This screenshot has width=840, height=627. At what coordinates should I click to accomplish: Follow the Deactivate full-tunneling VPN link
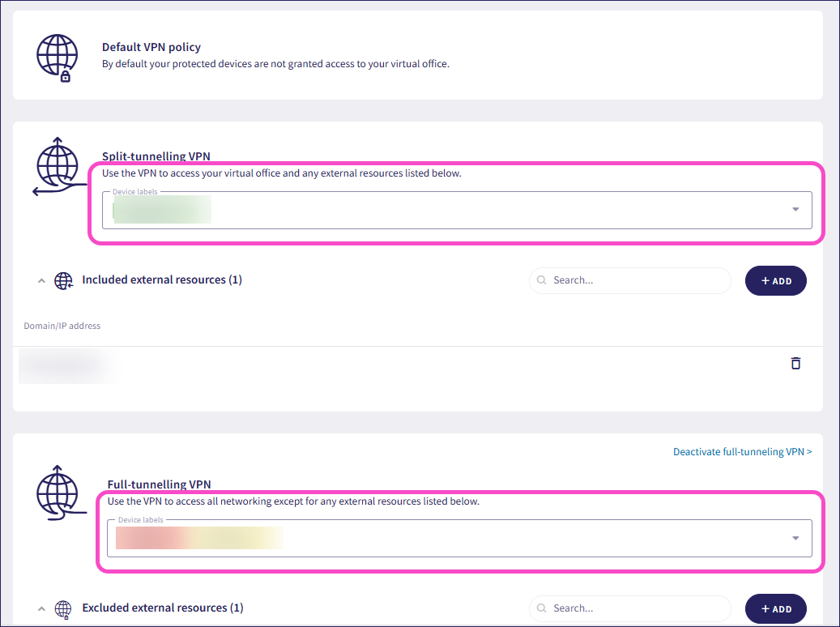(742, 452)
